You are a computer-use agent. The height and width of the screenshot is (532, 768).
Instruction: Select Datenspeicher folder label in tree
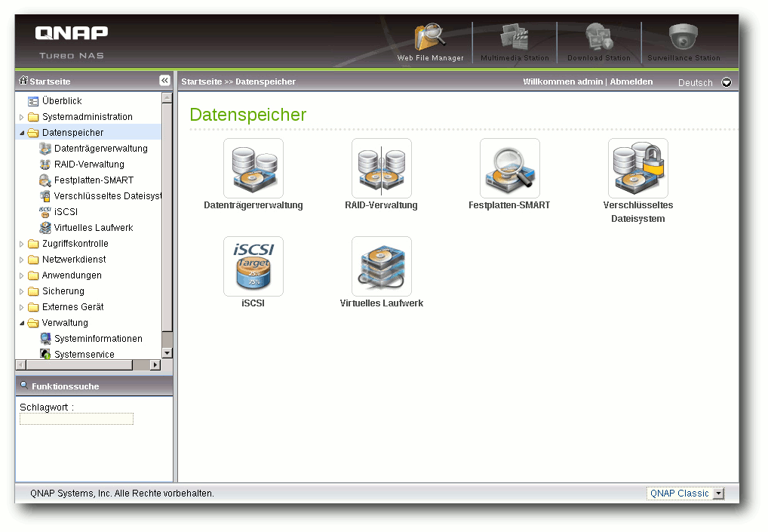pyautogui.click(x=72, y=132)
